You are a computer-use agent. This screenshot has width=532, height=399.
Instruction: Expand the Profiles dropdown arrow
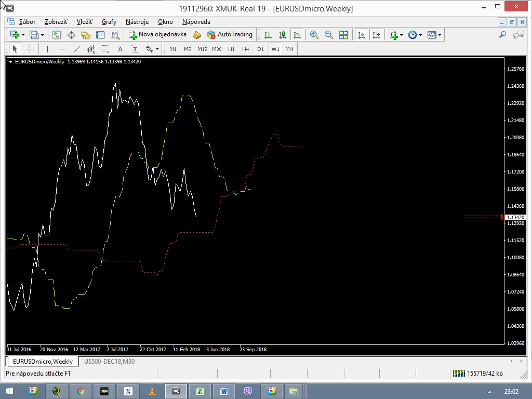coord(43,35)
